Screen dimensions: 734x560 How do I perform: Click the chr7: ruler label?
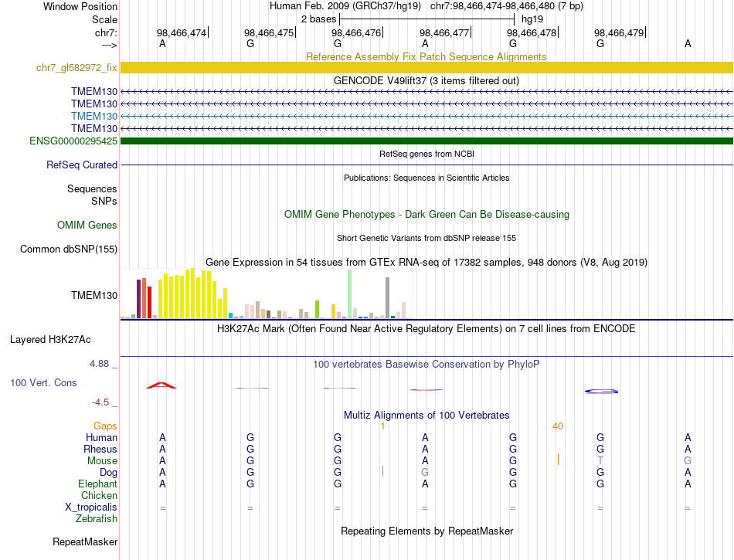tap(106, 32)
